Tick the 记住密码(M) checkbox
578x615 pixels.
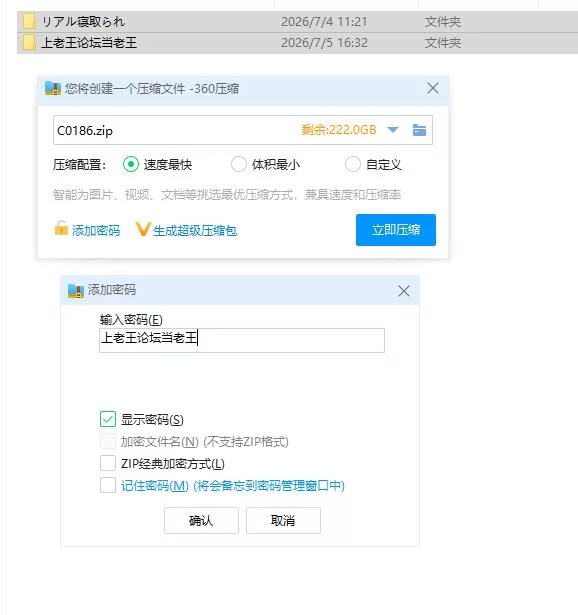pos(108,485)
